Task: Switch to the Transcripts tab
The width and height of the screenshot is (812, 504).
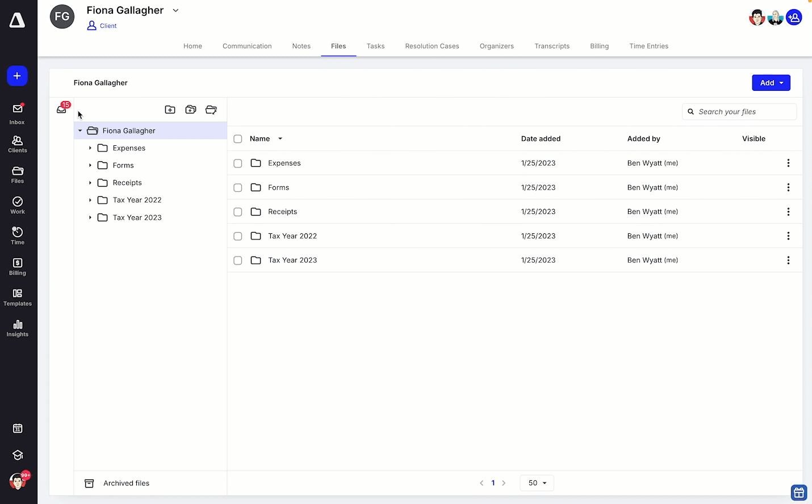Action: click(552, 46)
